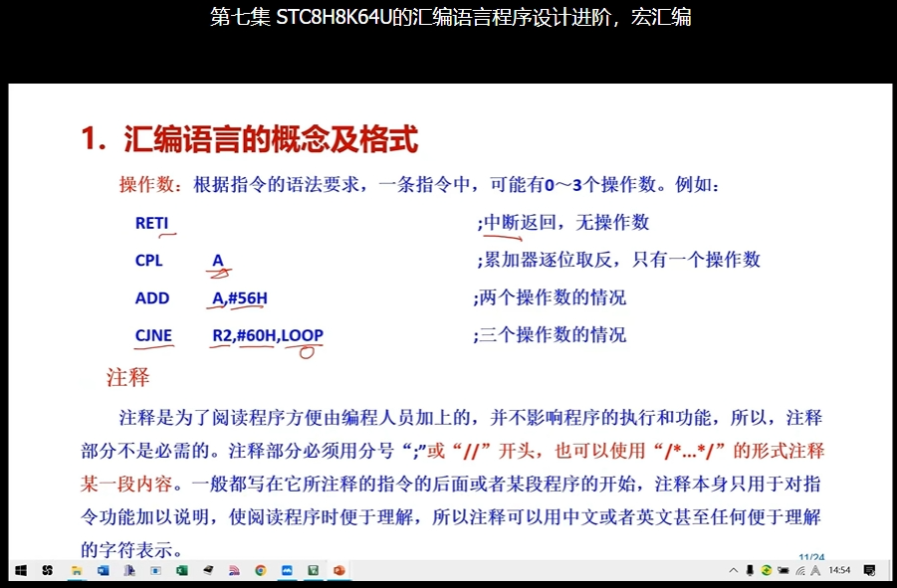The image size is (897, 588).
Task: Open the black book-shaped taskbar app
Action: coord(208,570)
